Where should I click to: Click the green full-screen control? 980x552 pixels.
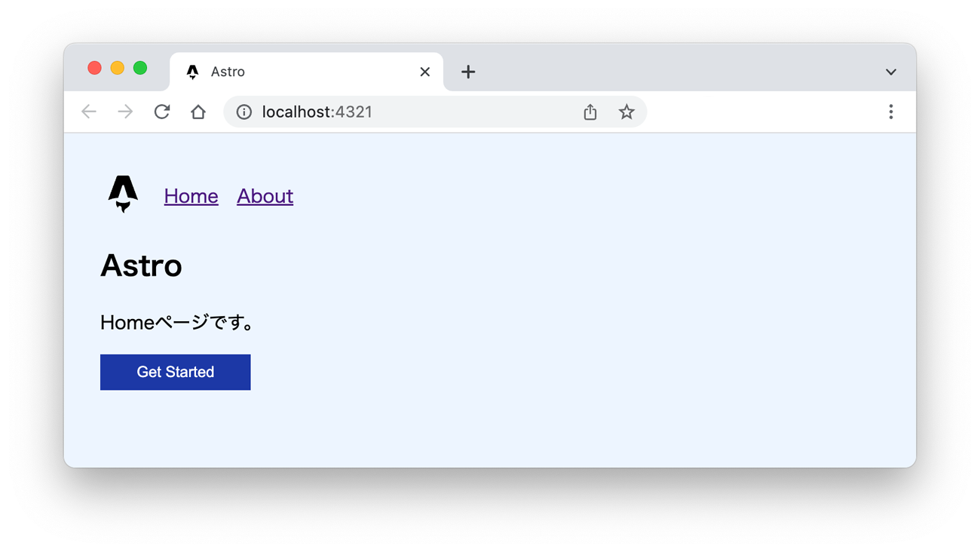coord(139,67)
